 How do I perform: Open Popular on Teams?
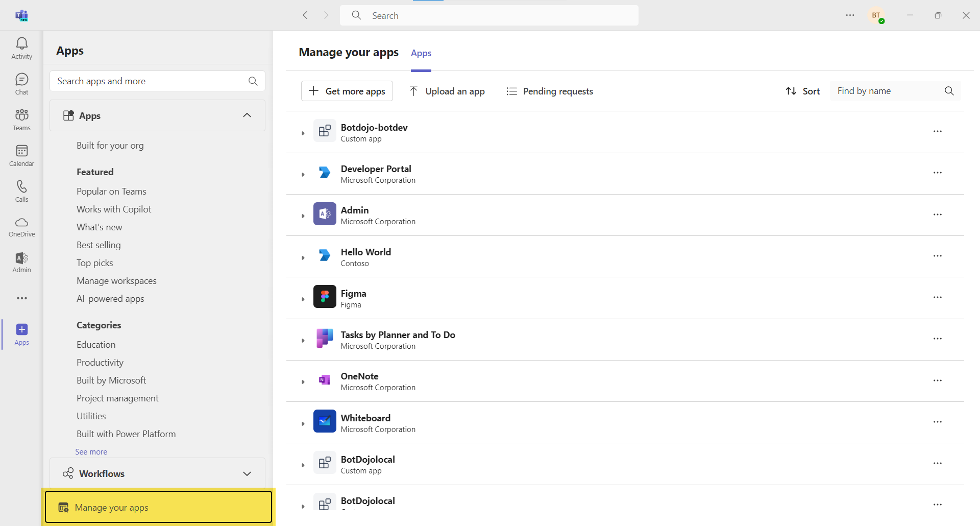pyautogui.click(x=111, y=192)
